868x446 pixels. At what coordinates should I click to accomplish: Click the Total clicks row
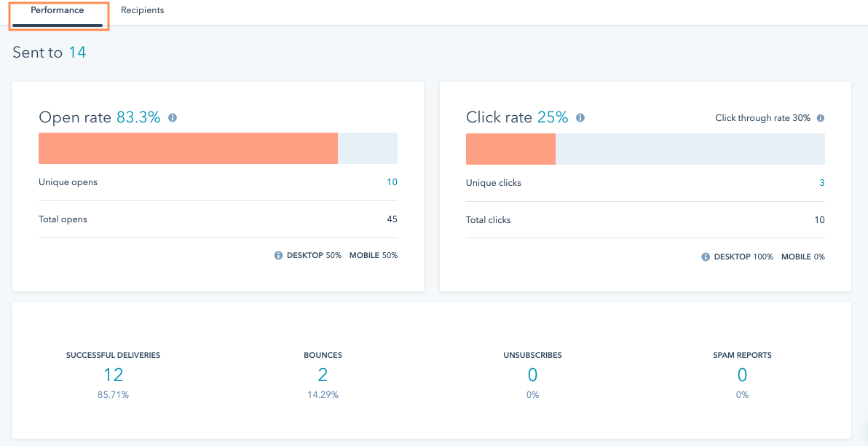click(645, 220)
